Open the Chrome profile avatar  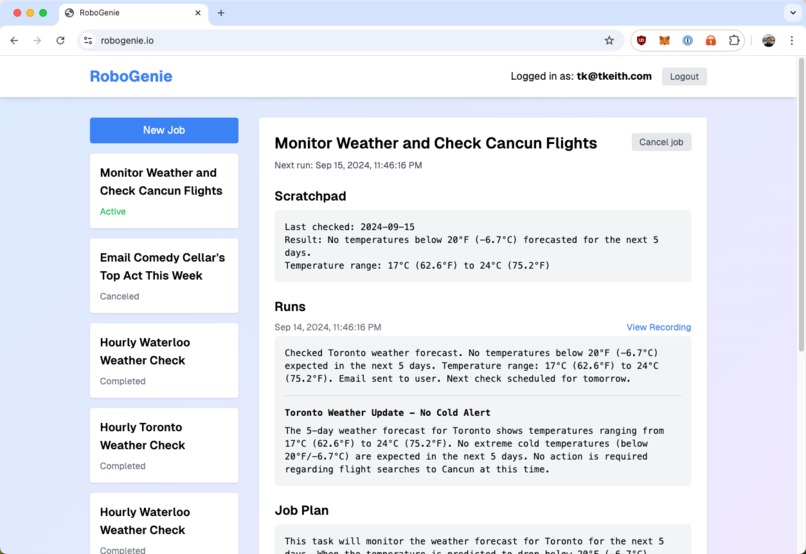(768, 41)
